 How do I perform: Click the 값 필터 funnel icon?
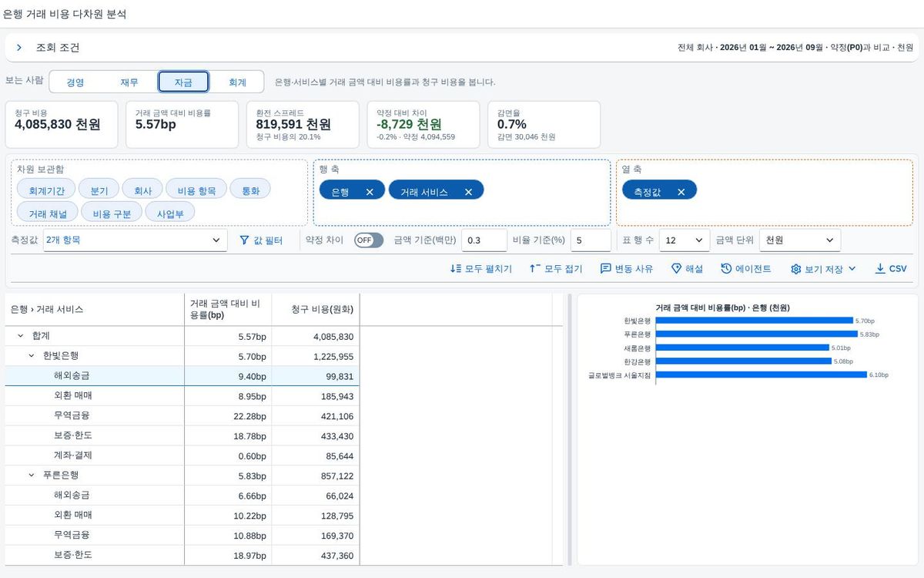tap(244, 240)
